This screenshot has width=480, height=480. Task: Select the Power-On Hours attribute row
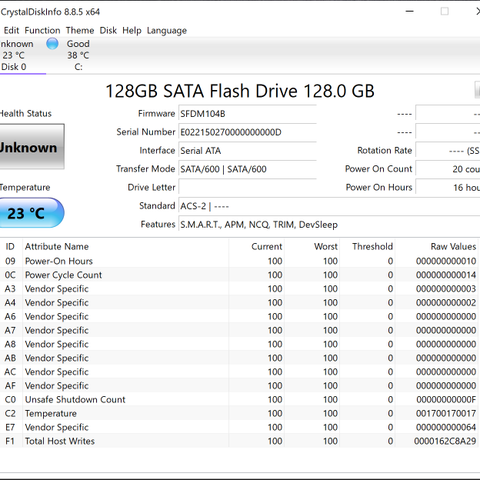click(239, 261)
